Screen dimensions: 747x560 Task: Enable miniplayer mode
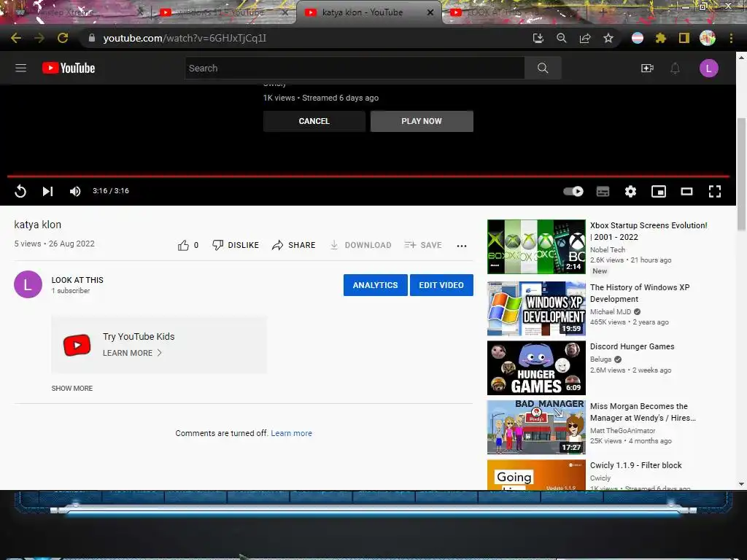(659, 192)
